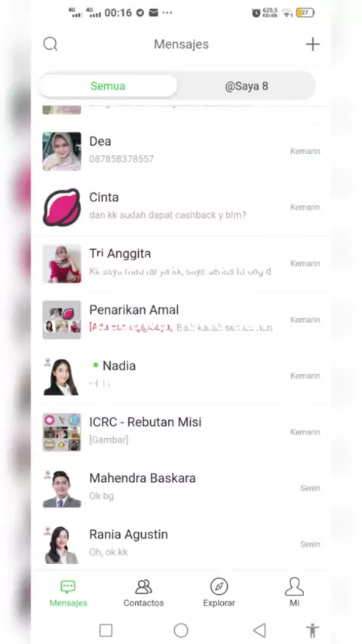Switch to the @Saya 8 tab
The width and height of the screenshot is (362, 644).
247,86
